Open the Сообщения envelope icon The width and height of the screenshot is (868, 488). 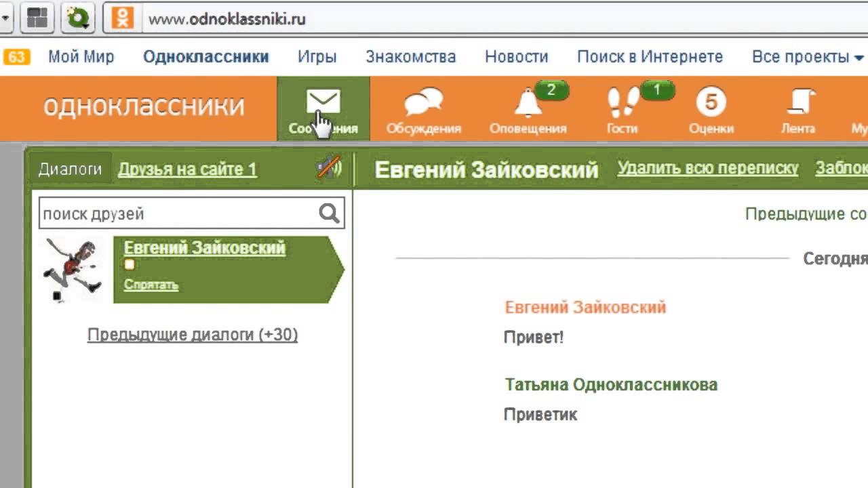coord(323,102)
